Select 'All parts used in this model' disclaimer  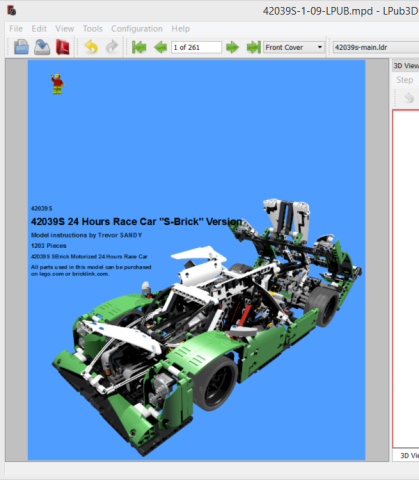[91, 270]
